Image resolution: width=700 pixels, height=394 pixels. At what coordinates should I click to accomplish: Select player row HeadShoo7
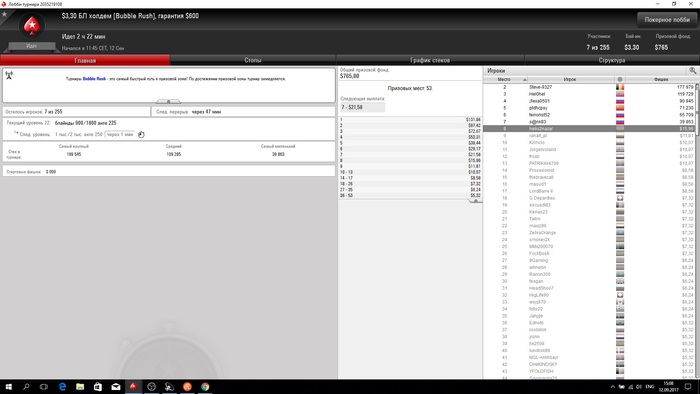tap(589, 288)
